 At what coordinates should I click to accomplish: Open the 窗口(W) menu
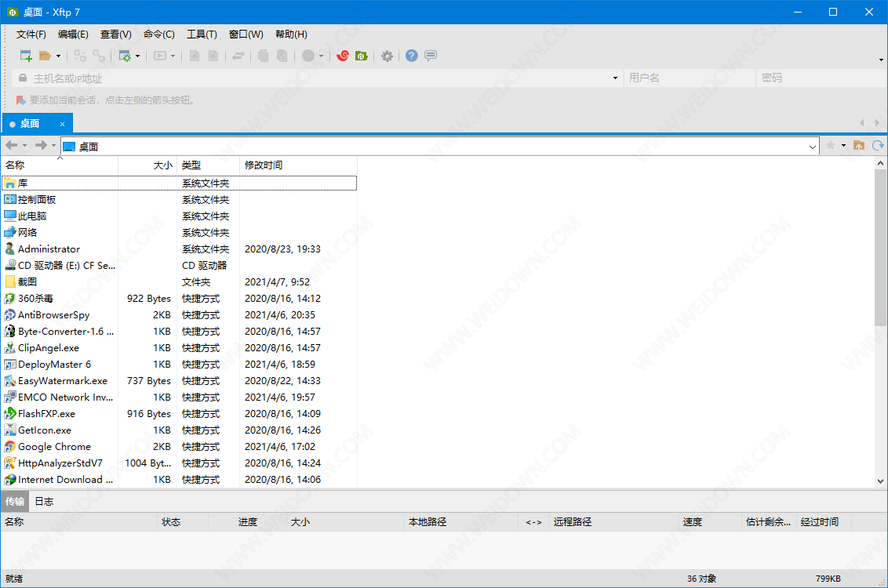coord(246,34)
